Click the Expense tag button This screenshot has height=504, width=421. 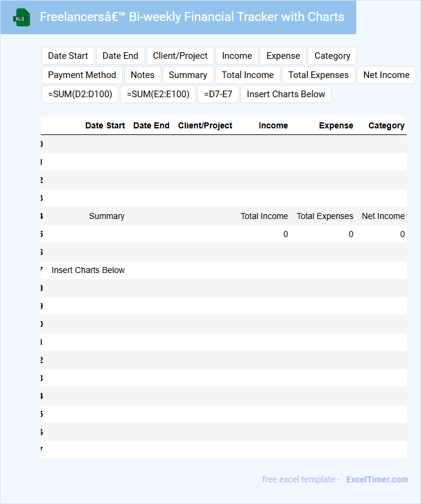point(283,56)
